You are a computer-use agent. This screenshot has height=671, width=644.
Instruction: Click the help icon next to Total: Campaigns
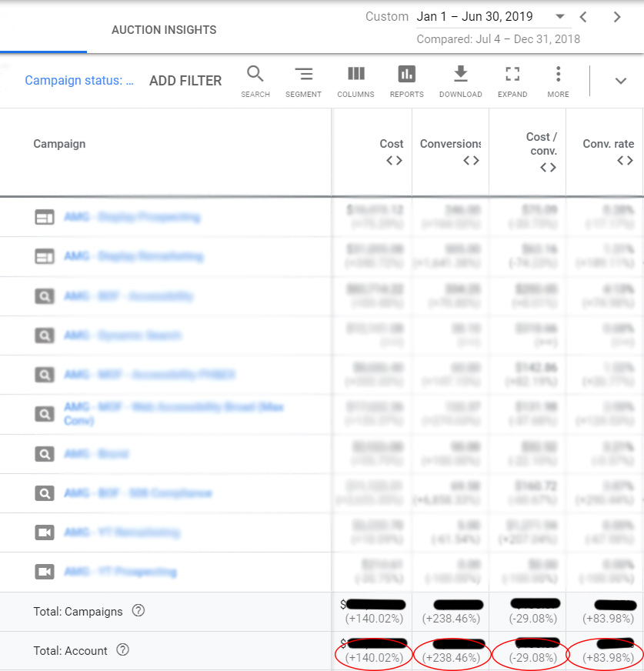[x=138, y=611]
